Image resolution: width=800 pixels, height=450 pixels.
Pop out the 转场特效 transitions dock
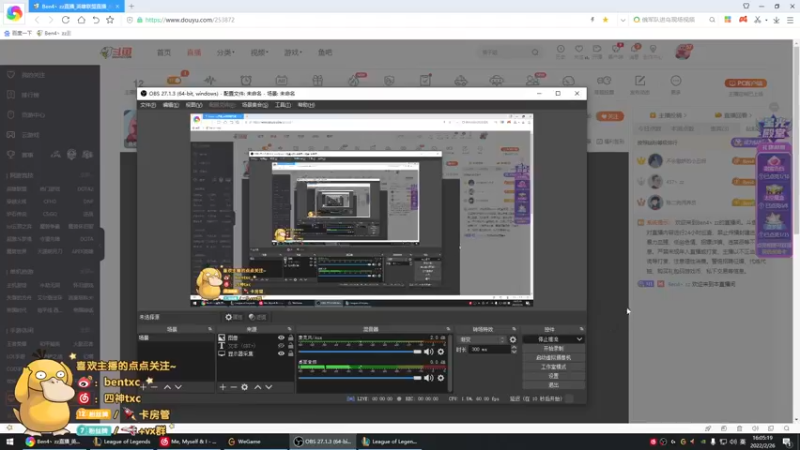click(514, 330)
